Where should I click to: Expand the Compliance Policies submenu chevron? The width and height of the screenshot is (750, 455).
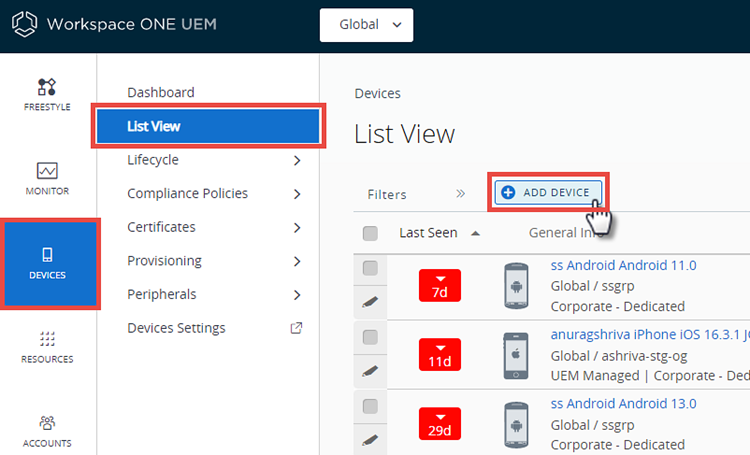(297, 194)
